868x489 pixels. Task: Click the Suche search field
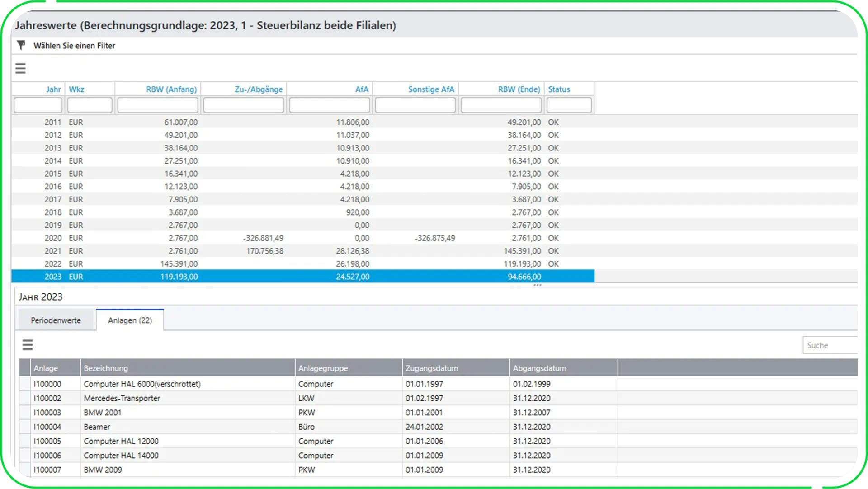click(x=830, y=345)
